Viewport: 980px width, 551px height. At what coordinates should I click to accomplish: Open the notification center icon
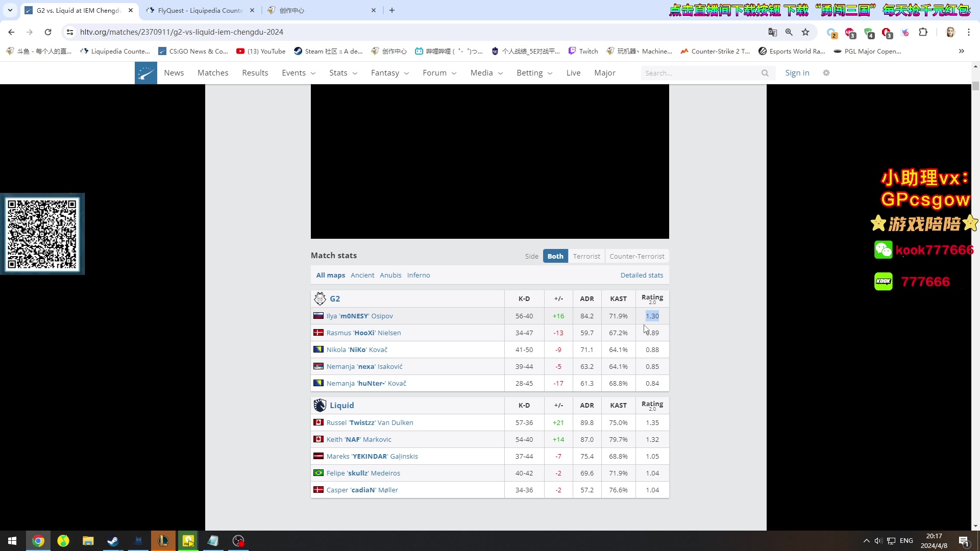(x=964, y=541)
